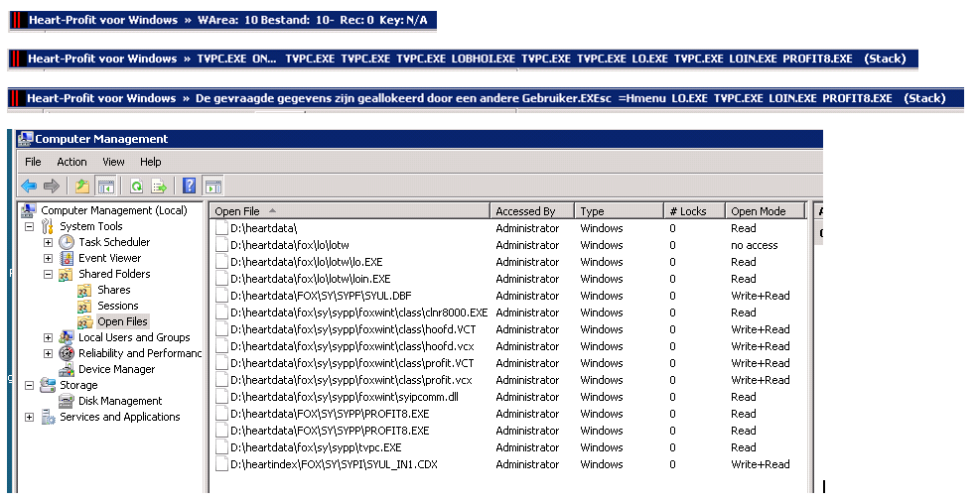This screenshot has height=502, width=980.
Task: Expand the Services and Applications node
Action: click(30, 417)
